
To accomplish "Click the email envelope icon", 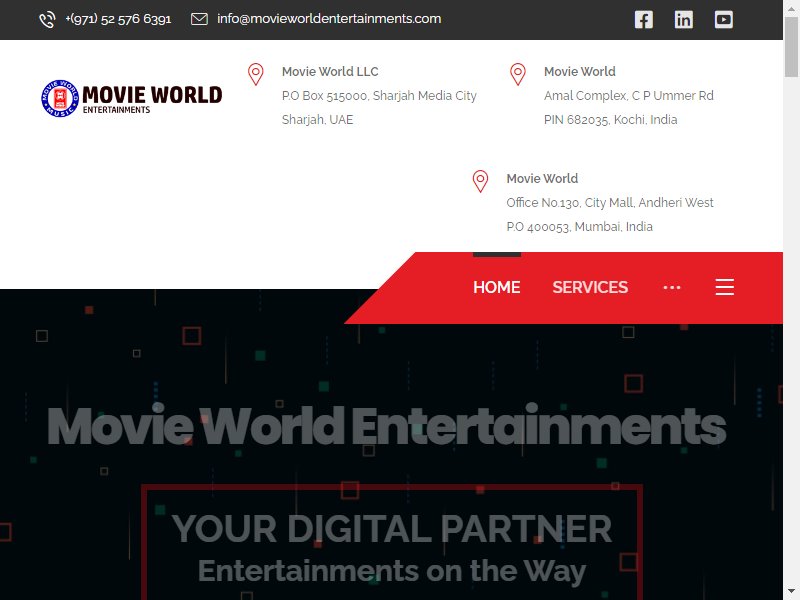I will tap(199, 19).
